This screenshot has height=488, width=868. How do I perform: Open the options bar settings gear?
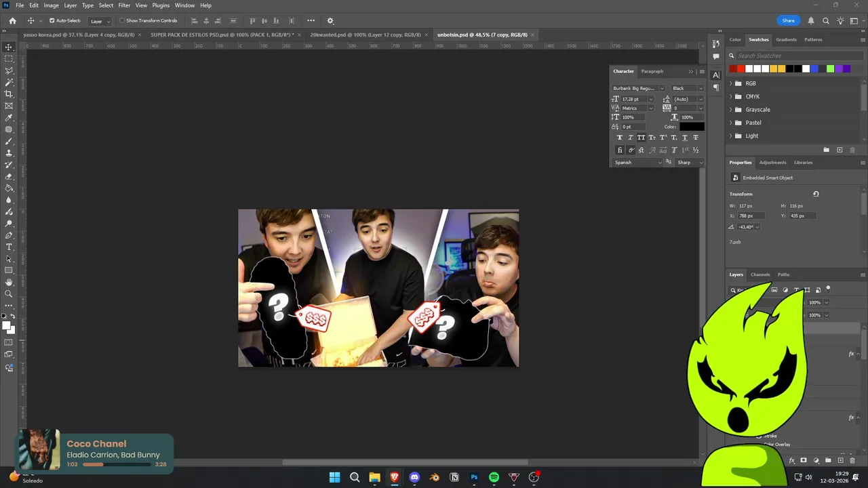click(x=330, y=21)
